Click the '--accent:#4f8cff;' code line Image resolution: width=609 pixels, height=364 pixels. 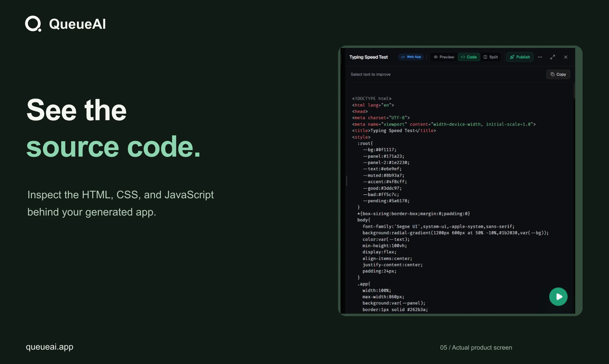tap(385, 182)
